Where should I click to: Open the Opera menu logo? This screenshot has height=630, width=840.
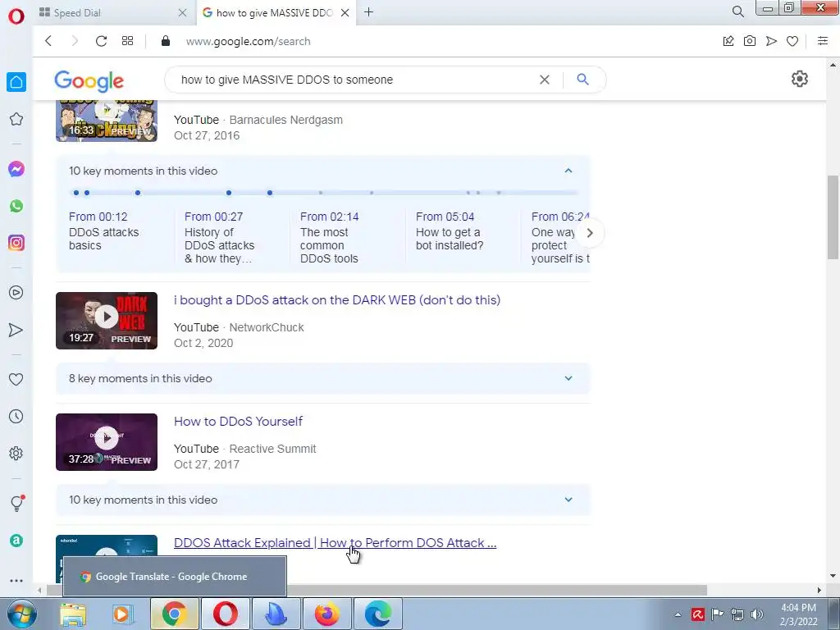pyautogui.click(x=16, y=16)
